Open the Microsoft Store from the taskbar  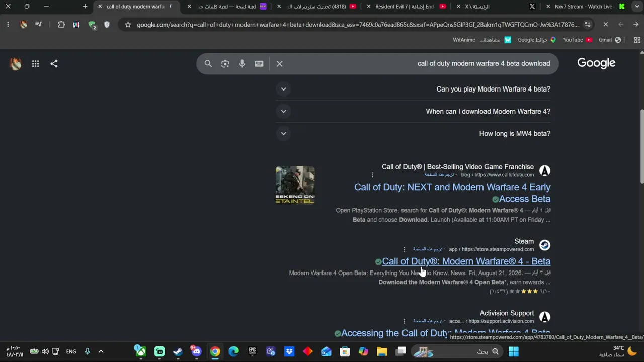click(x=345, y=352)
